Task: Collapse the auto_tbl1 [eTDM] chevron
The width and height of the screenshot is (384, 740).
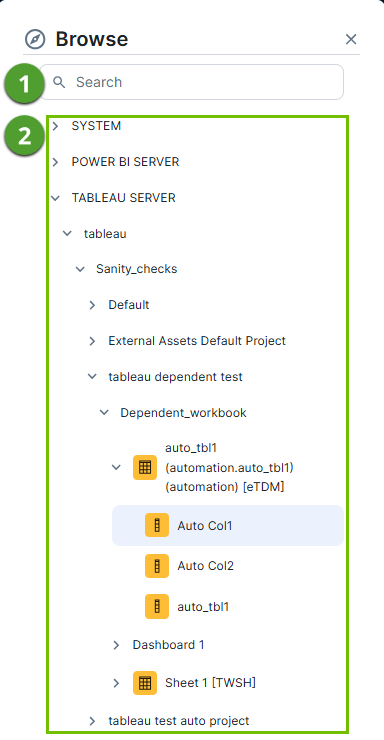Action: pyautogui.click(x=116, y=467)
